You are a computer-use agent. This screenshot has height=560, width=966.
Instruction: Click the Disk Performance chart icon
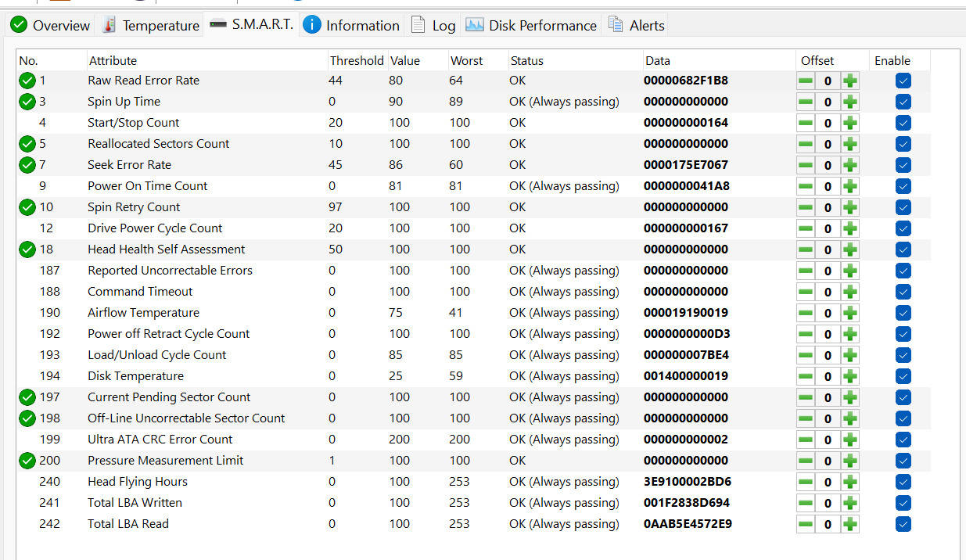tap(474, 25)
